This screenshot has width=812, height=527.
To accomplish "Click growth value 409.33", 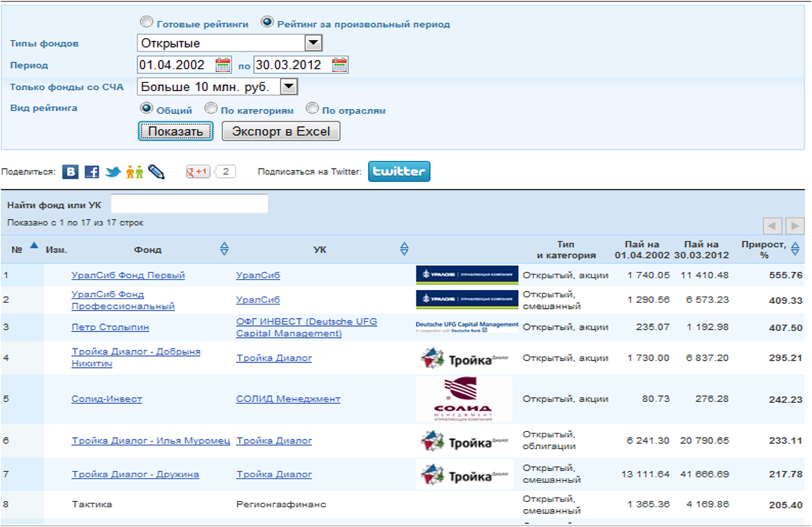I will (x=786, y=300).
